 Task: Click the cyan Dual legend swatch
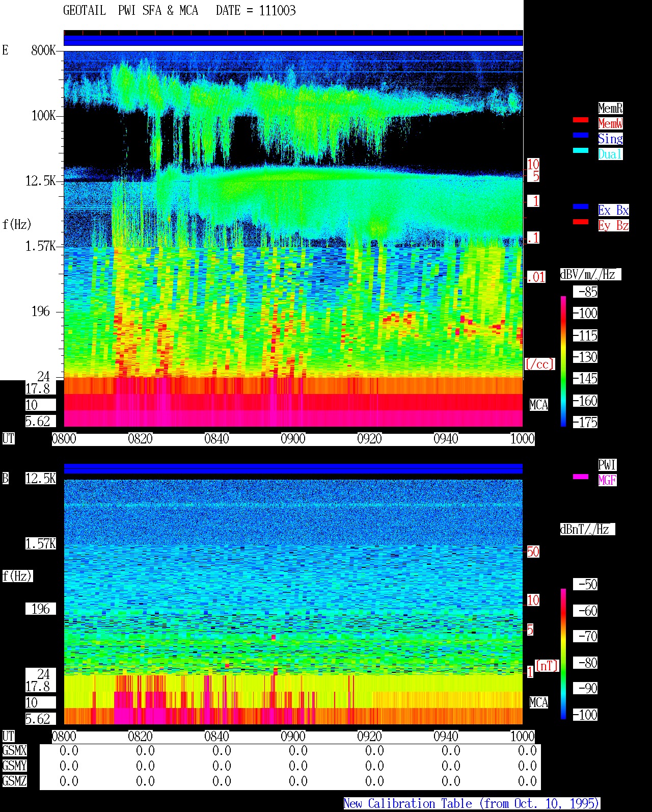pyautogui.click(x=581, y=150)
